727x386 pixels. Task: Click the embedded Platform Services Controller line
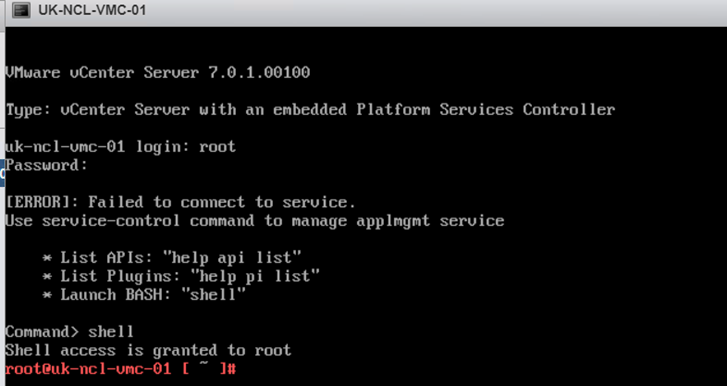310,110
